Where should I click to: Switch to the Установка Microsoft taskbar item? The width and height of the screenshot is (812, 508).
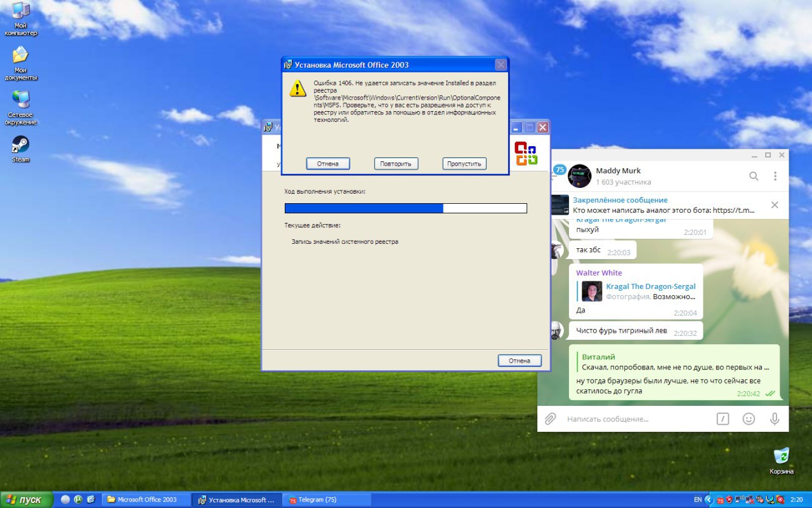pyautogui.click(x=237, y=500)
